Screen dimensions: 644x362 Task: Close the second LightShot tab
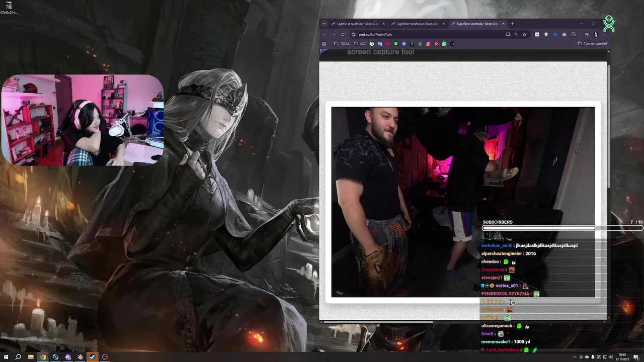click(x=443, y=24)
